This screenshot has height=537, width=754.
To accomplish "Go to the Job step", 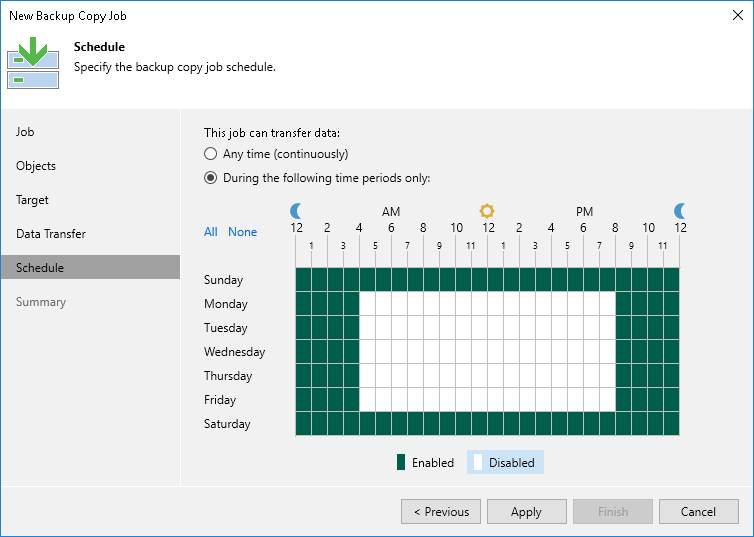I will (x=26, y=132).
